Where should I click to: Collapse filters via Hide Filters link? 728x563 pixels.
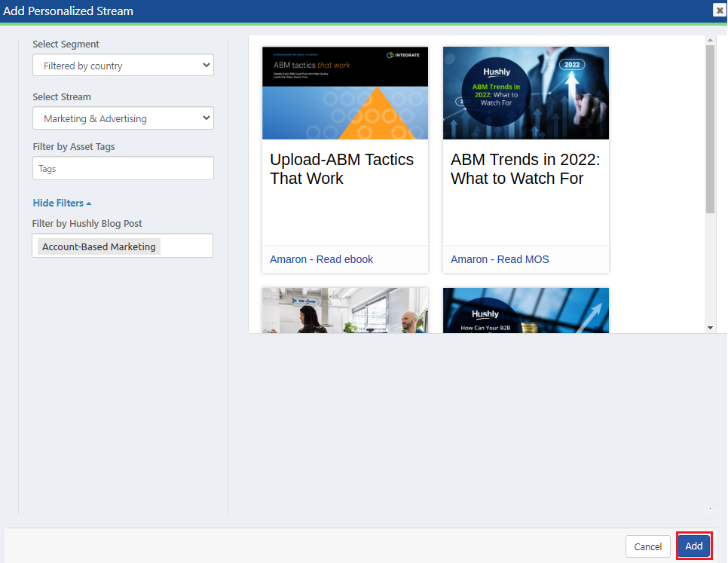tap(62, 203)
